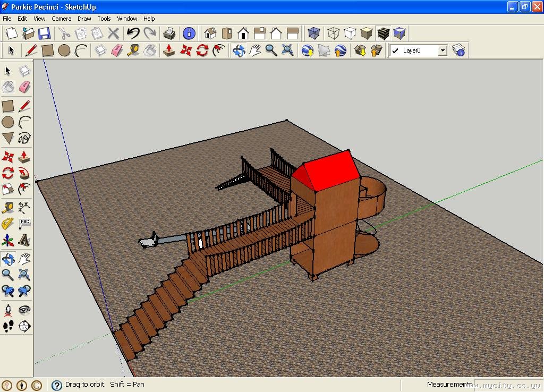544x392 pixels.
Task: Click the Model Info blue icon
Action: coord(189,33)
